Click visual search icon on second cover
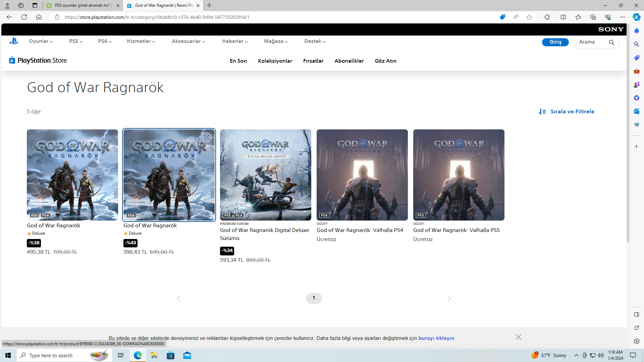Screen dimensions: 644x362 point(207,137)
